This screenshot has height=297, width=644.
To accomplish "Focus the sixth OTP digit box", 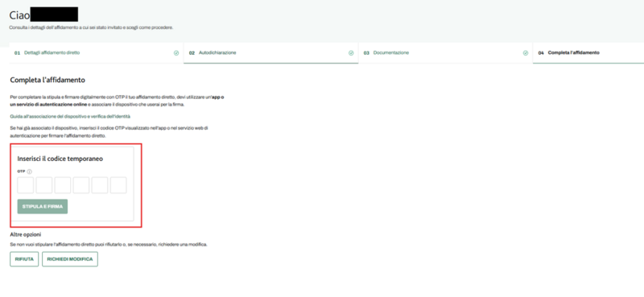I will pos(118,185).
